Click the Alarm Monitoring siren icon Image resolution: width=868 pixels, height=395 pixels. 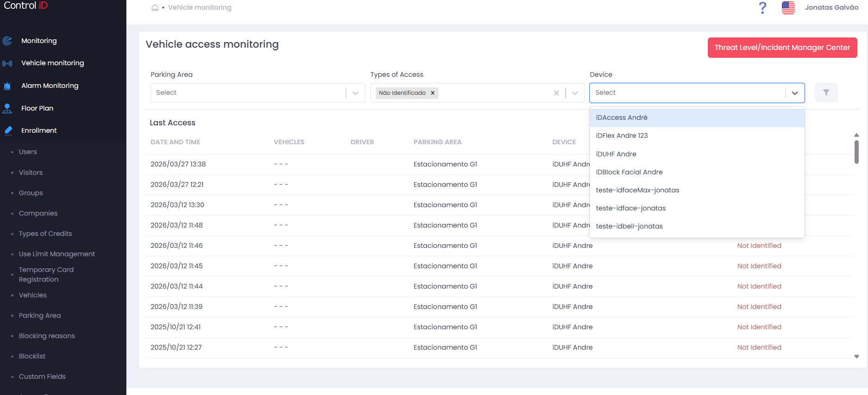7,86
